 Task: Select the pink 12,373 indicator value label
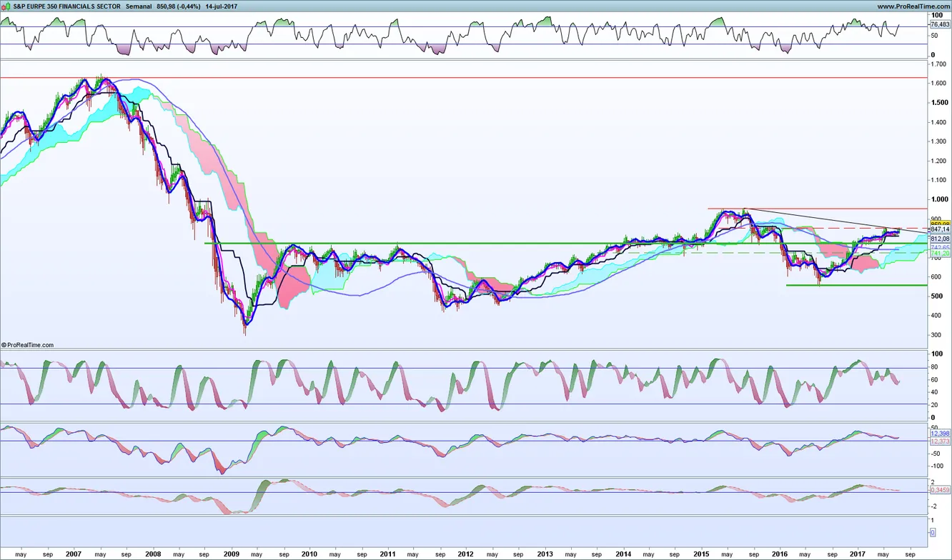point(939,441)
